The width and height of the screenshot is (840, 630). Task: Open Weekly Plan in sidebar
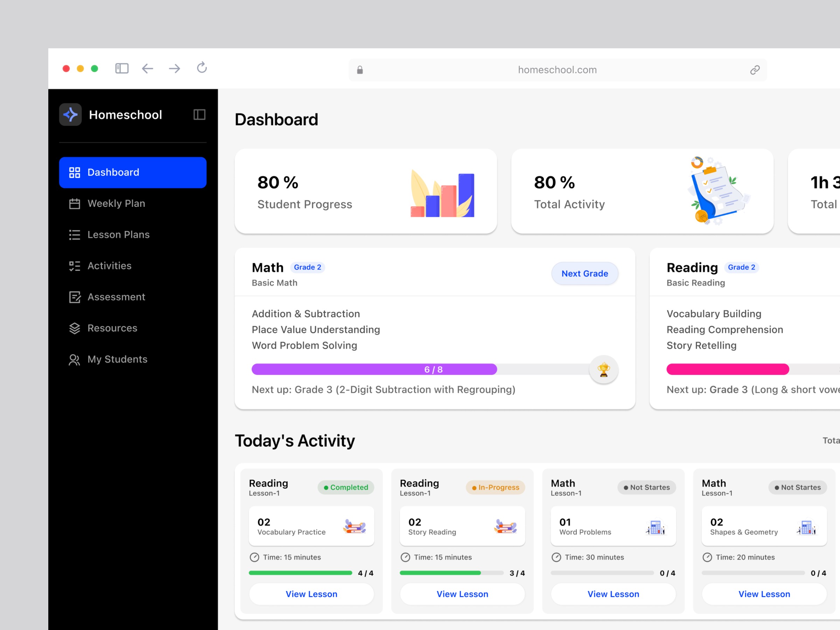(116, 204)
